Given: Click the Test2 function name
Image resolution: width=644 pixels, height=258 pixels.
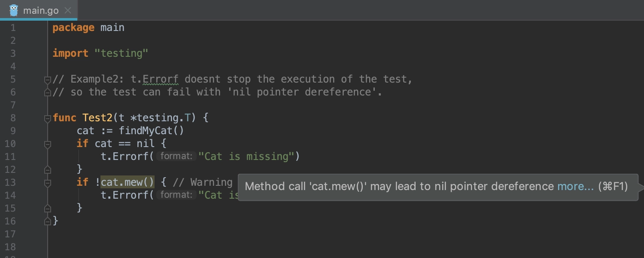Looking at the screenshot, I should point(97,118).
